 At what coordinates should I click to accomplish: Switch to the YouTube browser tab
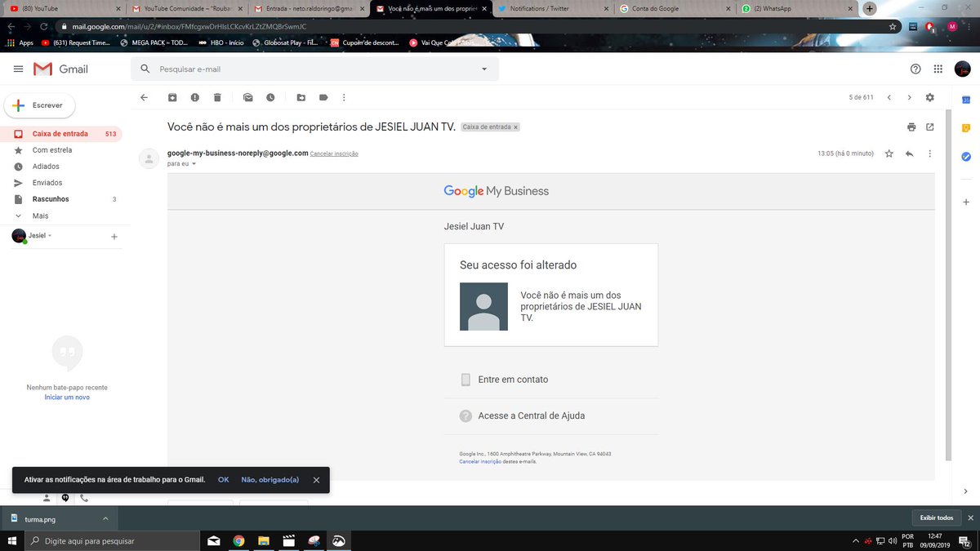62,8
